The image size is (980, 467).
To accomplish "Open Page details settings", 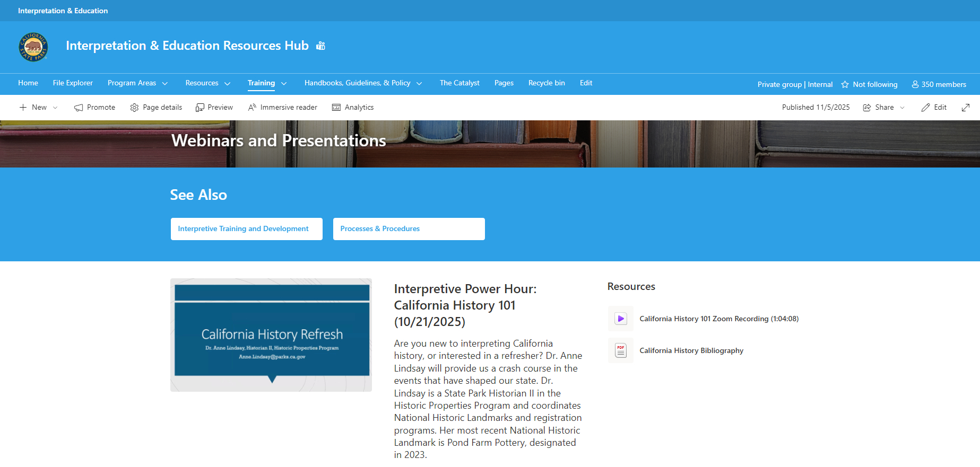I will tap(156, 108).
